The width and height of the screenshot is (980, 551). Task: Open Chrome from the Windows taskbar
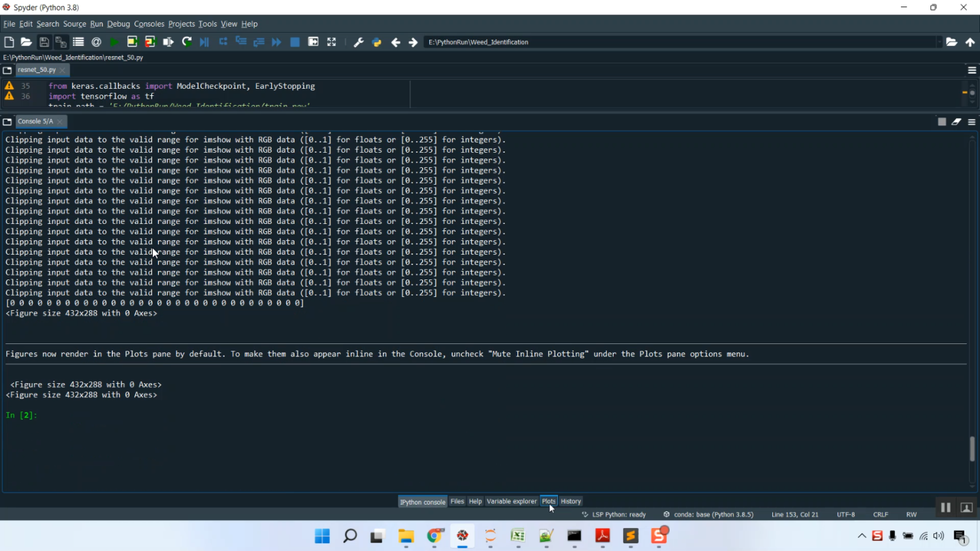434,536
